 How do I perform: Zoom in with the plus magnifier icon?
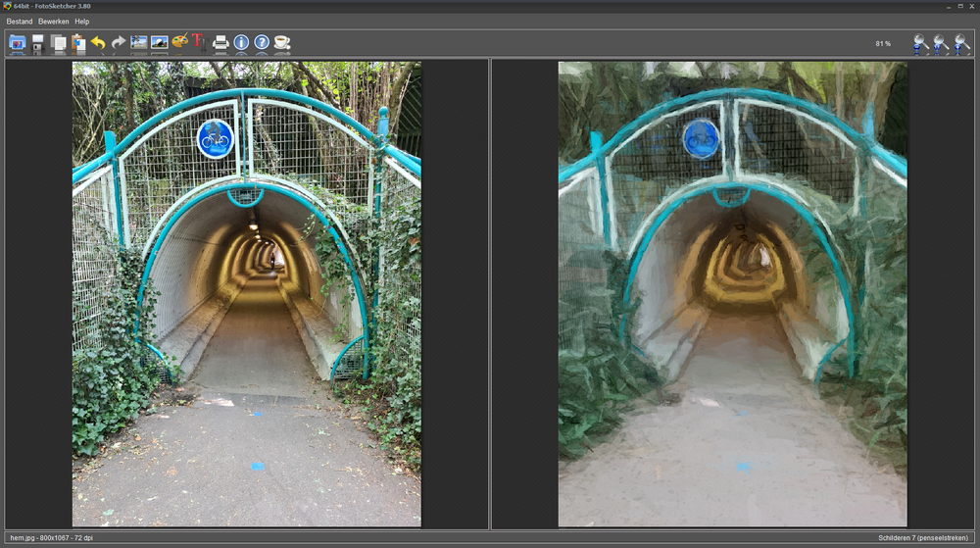(x=961, y=43)
